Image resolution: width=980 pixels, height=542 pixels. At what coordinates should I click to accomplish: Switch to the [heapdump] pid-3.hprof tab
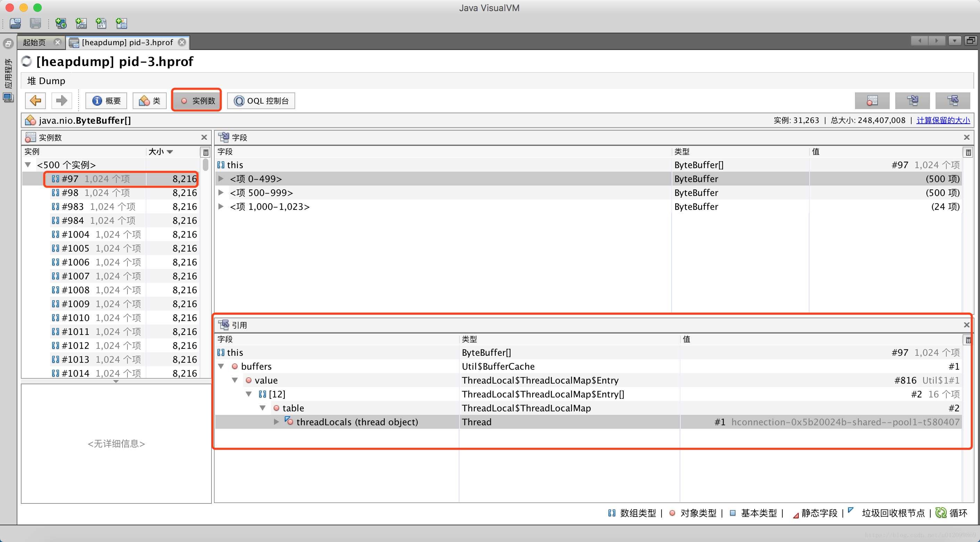(x=127, y=42)
